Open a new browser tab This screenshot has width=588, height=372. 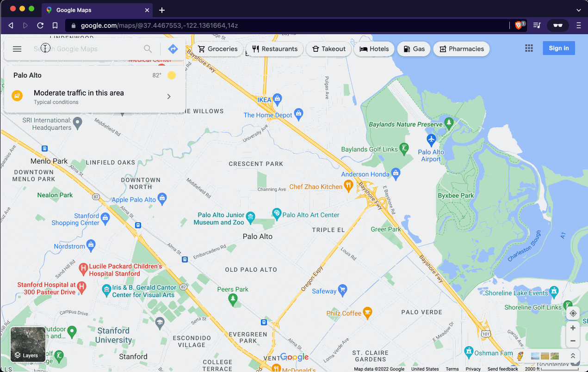point(162,10)
